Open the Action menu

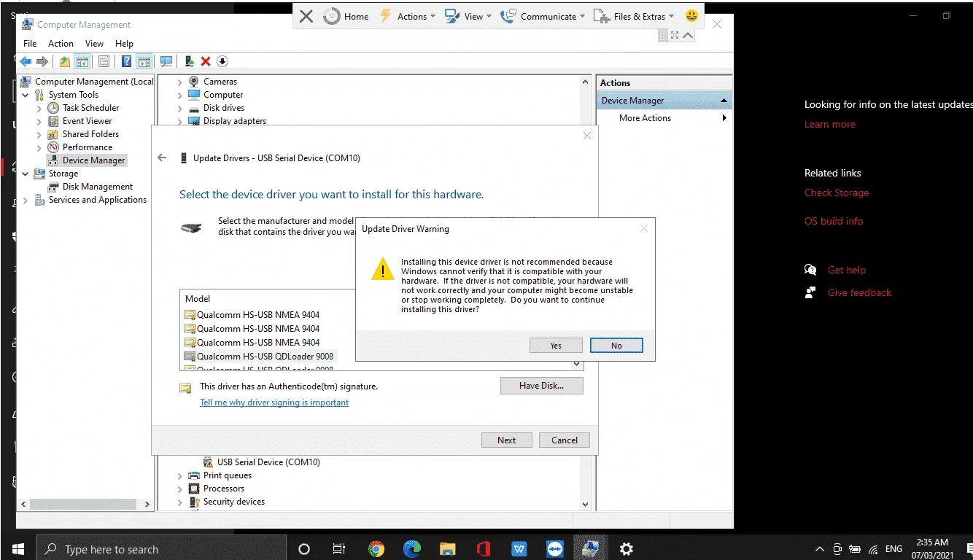click(x=61, y=44)
